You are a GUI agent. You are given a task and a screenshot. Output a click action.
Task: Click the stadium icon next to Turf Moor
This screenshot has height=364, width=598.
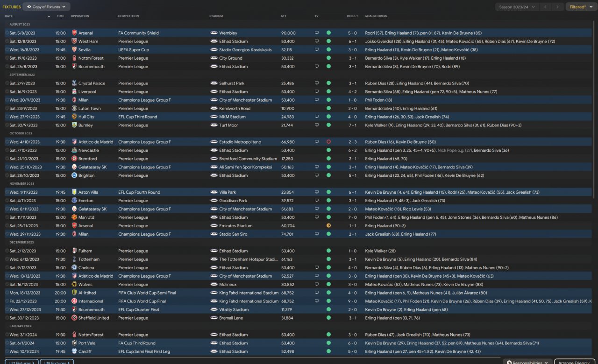pos(214,126)
